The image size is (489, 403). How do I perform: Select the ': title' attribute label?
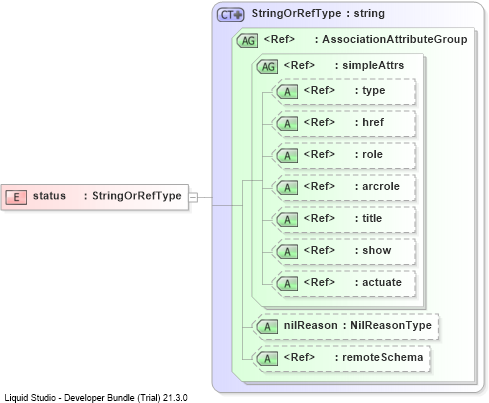pos(368,218)
